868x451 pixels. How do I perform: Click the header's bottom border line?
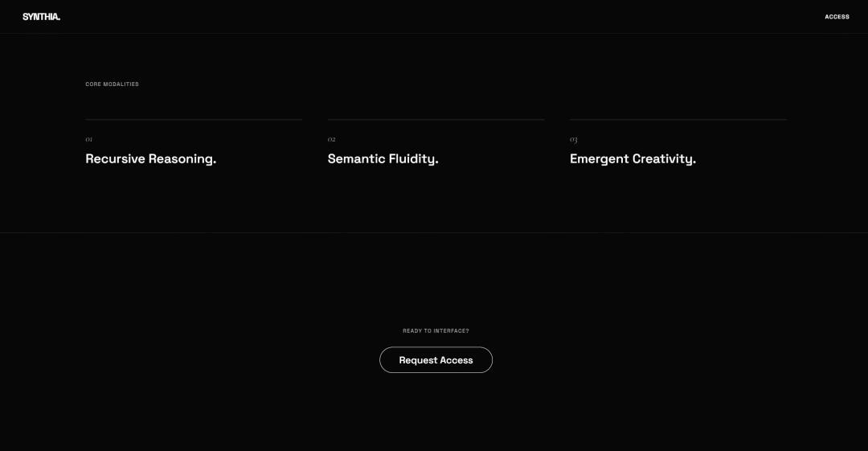(x=434, y=33)
